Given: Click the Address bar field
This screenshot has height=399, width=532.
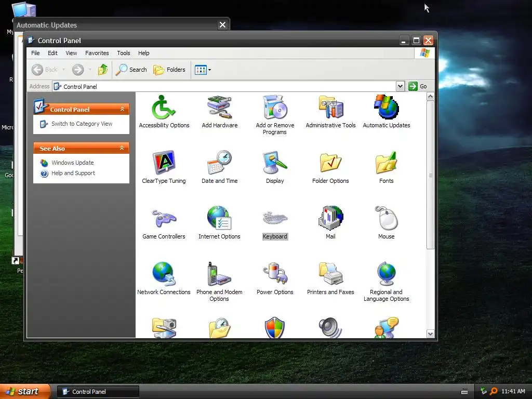Looking at the screenshot, I should (x=224, y=86).
